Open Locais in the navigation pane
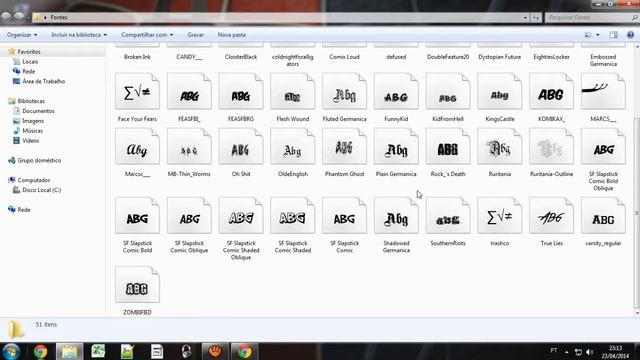This screenshot has width=640, height=360. click(30, 62)
